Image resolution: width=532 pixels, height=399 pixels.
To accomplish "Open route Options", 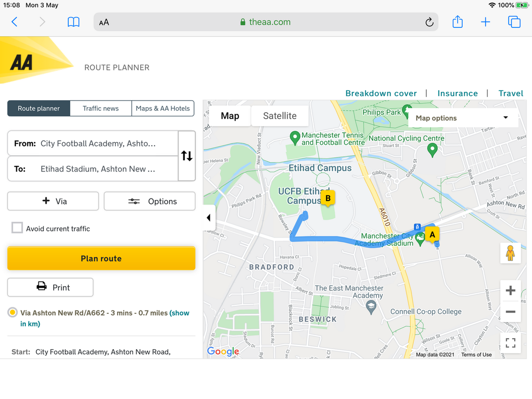I will coord(150,201).
